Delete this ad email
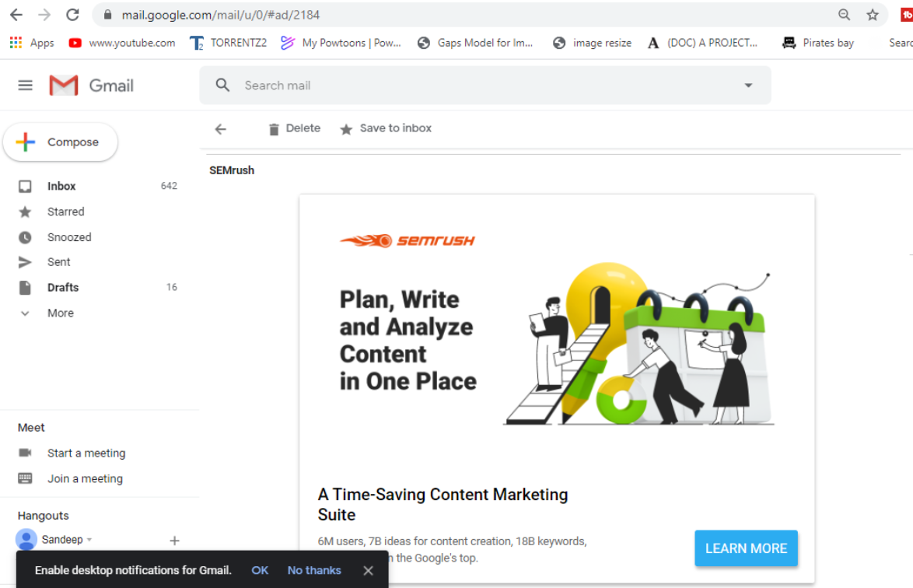The width and height of the screenshot is (913, 588). tap(294, 128)
